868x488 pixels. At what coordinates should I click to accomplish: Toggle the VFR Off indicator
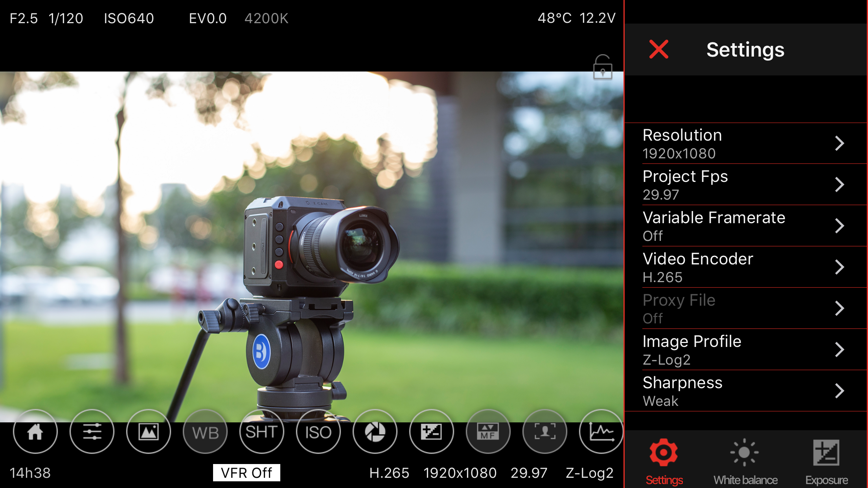[246, 473]
